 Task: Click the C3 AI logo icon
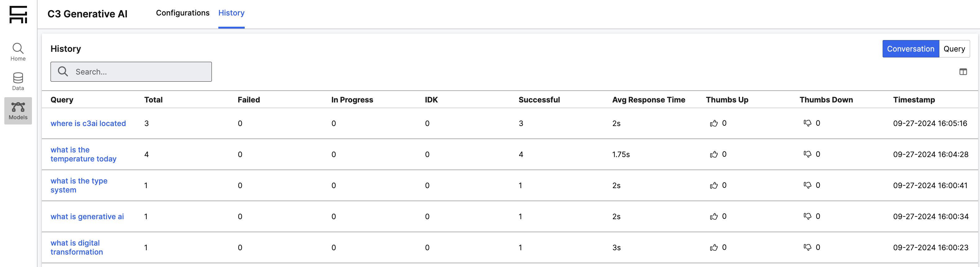tap(18, 15)
